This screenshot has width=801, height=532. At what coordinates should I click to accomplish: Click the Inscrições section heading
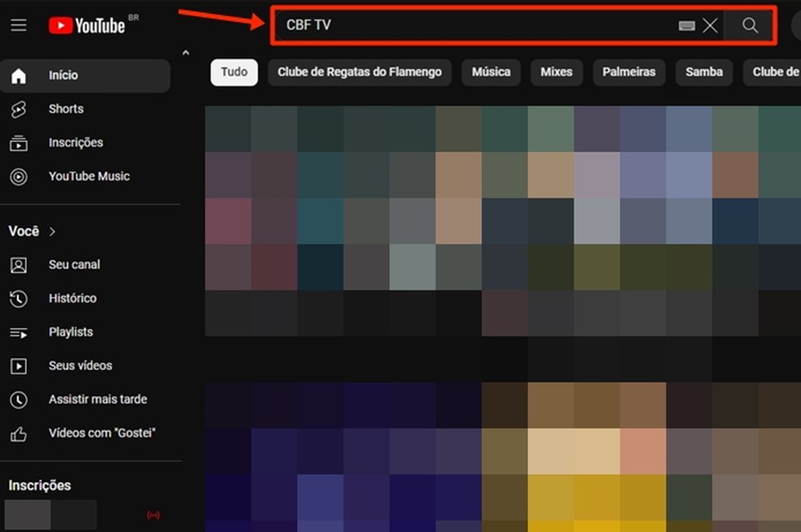[40, 486]
